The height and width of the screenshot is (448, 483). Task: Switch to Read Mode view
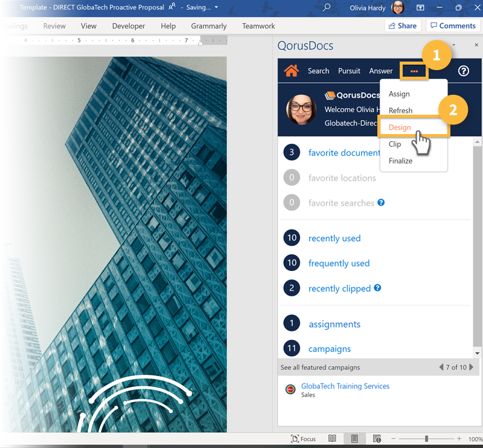tap(332, 438)
